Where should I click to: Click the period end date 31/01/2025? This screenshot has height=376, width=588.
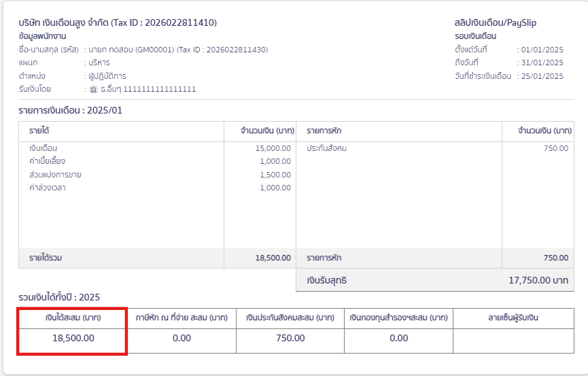[542, 63]
